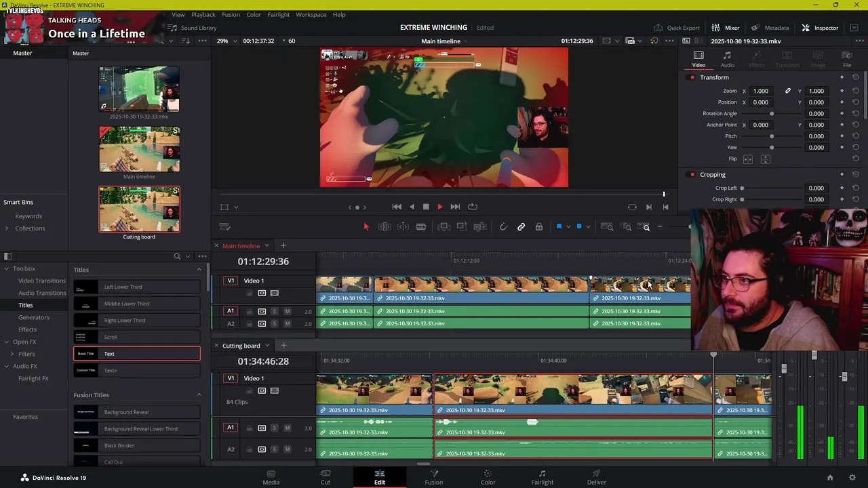The width and height of the screenshot is (868, 488).
Task: Solo A2 track in Main timeline
Action: coord(274,324)
